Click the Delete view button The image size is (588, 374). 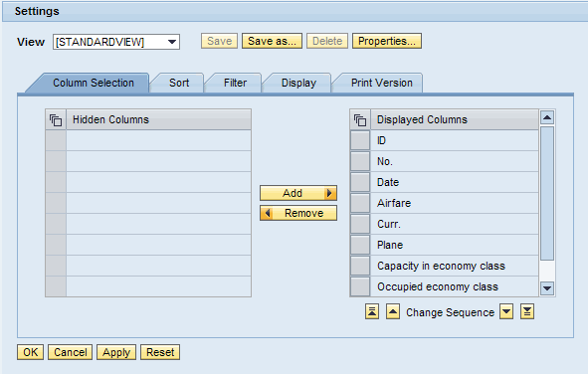tap(327, 41)
